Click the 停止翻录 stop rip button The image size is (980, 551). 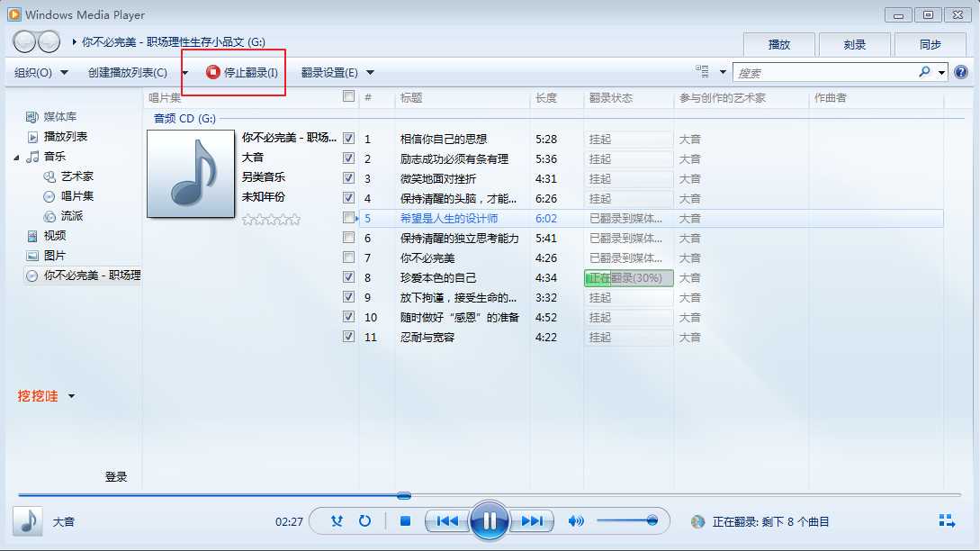tap(242, 73)
